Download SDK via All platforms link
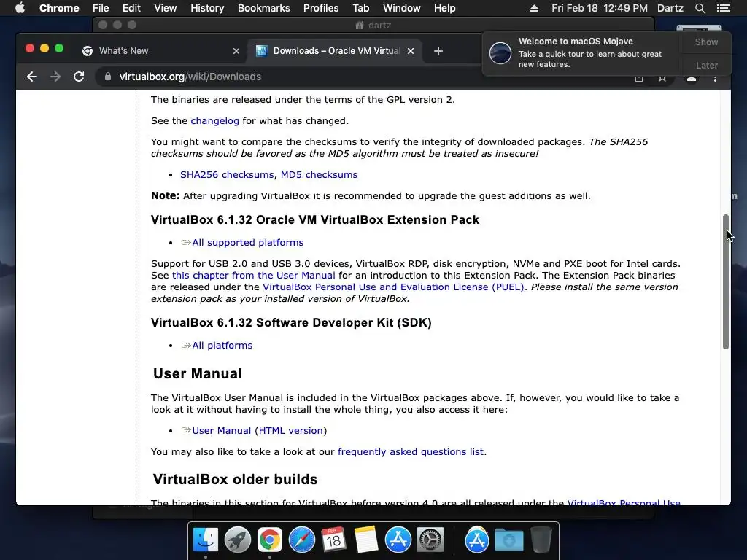 (x=222, y=345)
